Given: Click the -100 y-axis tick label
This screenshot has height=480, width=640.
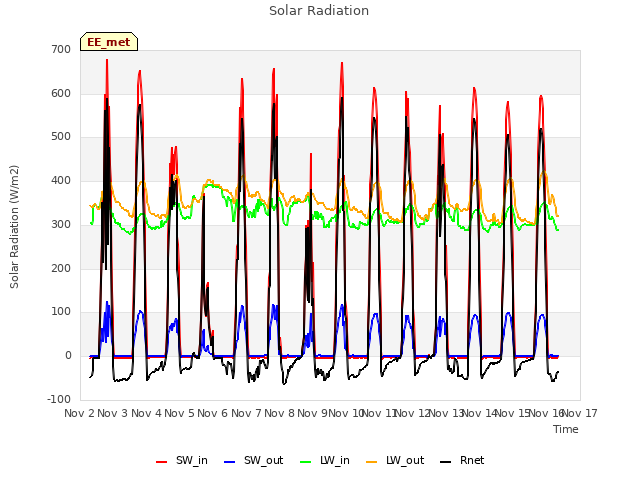Looking at the screenshot, I should click(x=59, y=399).
